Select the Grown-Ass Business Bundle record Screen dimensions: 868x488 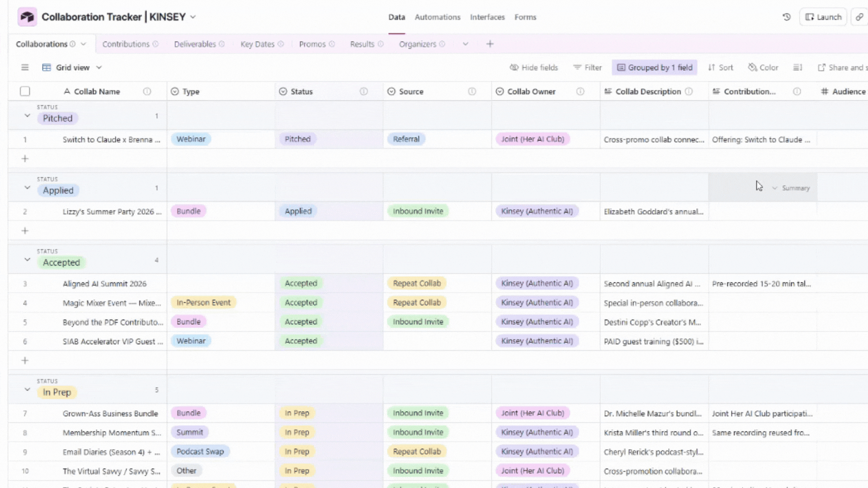click(110, 413)
